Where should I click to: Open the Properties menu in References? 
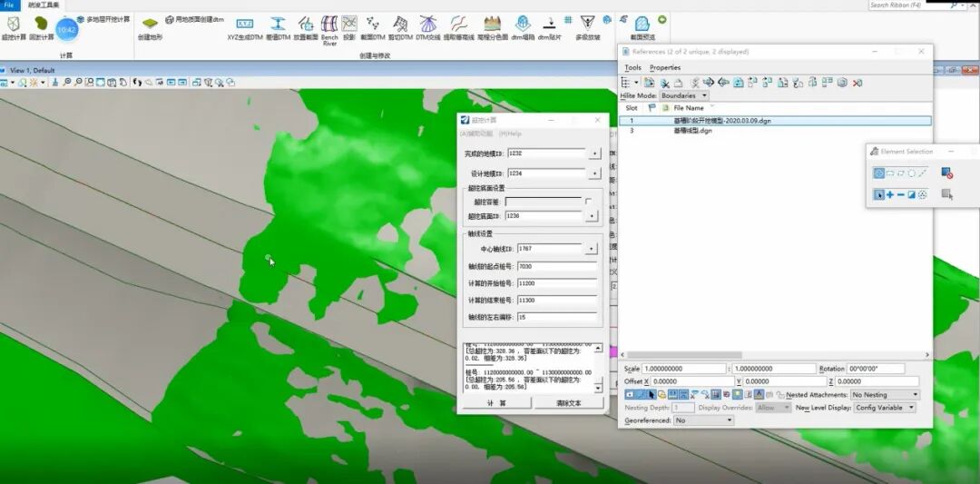point(665,67)
